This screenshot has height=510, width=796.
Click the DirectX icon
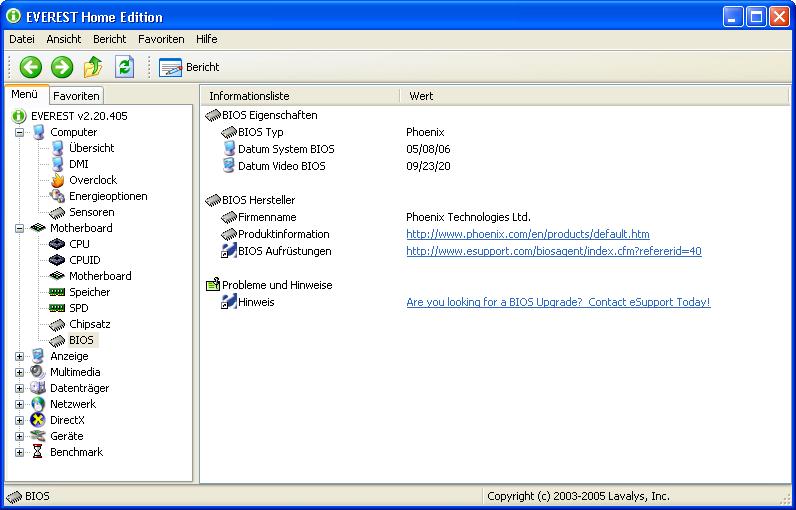[38, 420]
